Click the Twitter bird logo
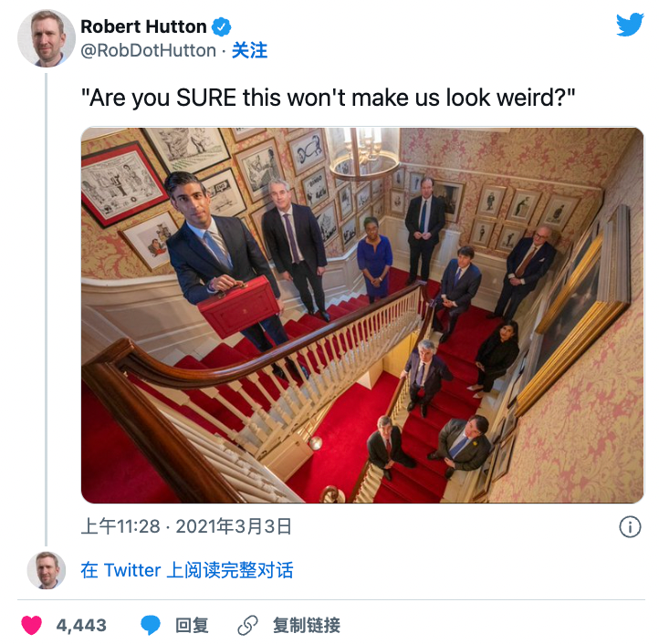This screenshot has height=644, width=659. point(630,25)
